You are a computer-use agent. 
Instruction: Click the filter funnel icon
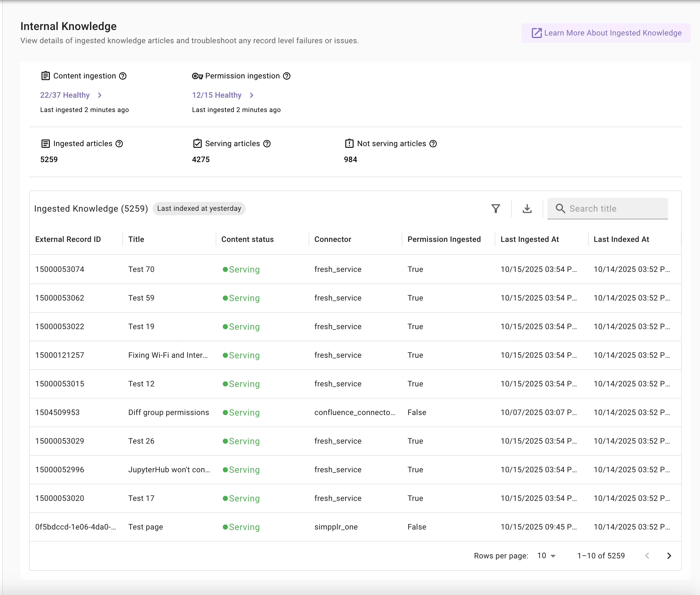click(495, 209)
